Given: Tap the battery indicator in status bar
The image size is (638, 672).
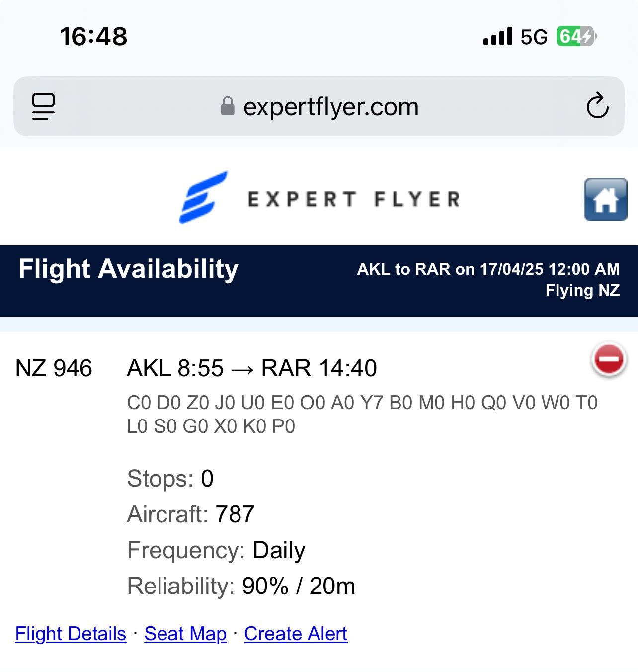Looking at the screenshot, I should 576,37.
